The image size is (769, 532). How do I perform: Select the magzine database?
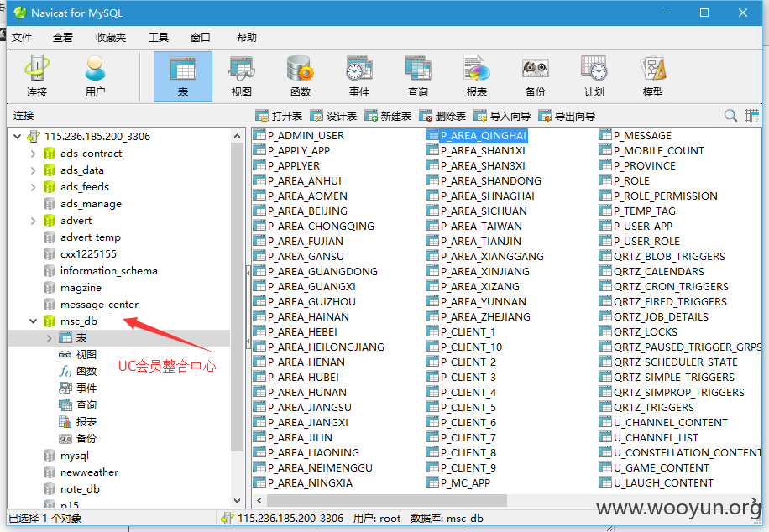point(72,287)
